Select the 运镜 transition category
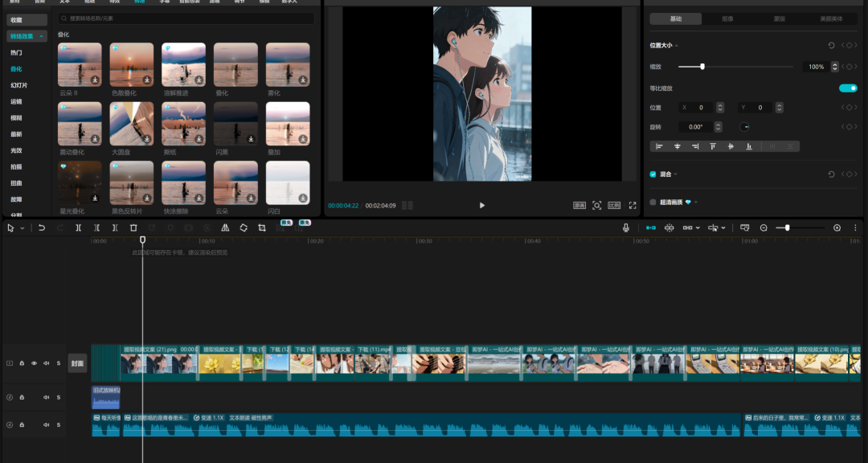The height and width of the screenshot is (463, 868). [16, 101]
